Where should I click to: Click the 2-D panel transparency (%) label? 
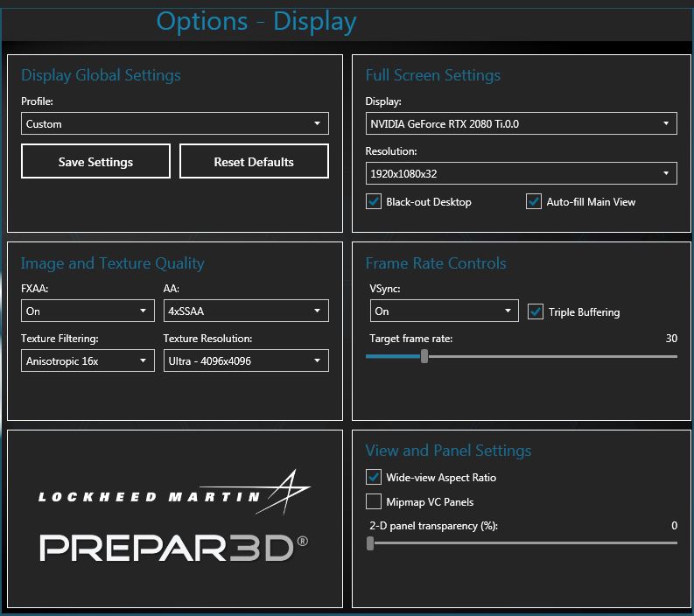[433, 526]
